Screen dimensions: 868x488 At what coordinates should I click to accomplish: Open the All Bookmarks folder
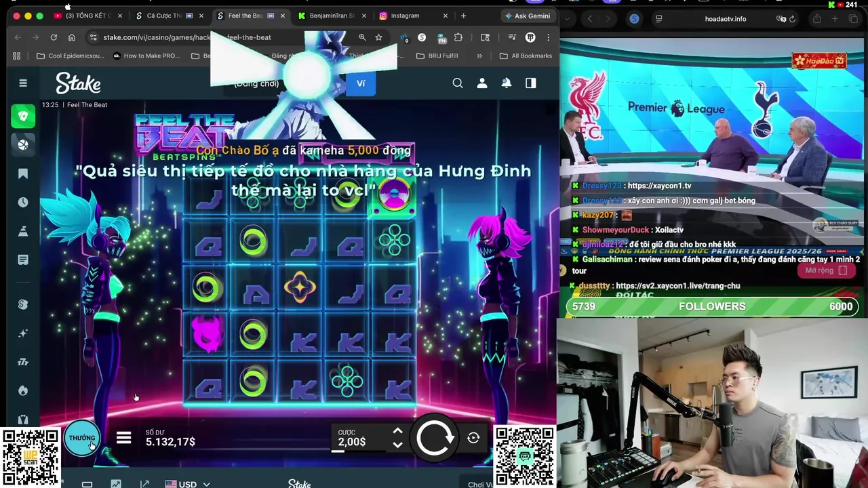[526, 56]
